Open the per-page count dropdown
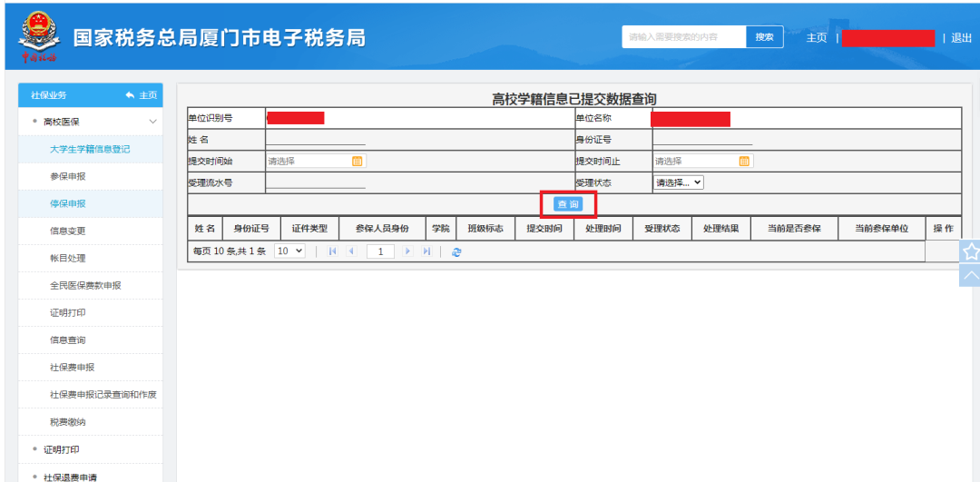 [290, 251]
